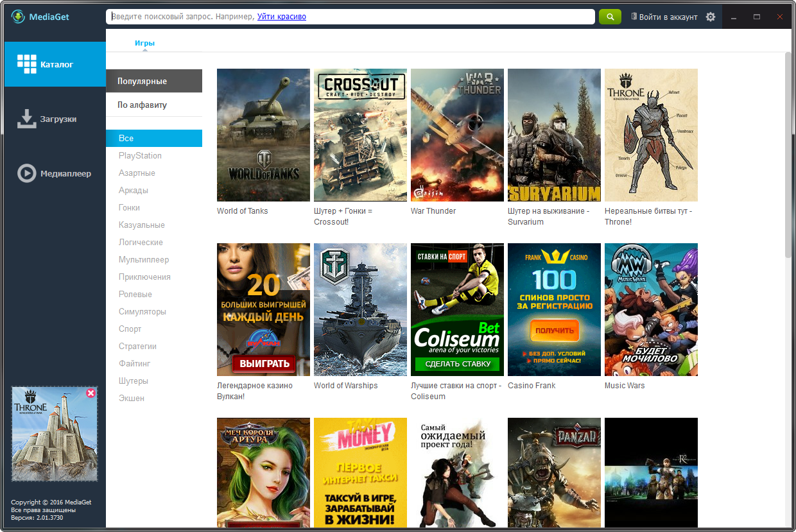Select the Азартные category
Screen dimensions: 796x532
coord(137,173)
